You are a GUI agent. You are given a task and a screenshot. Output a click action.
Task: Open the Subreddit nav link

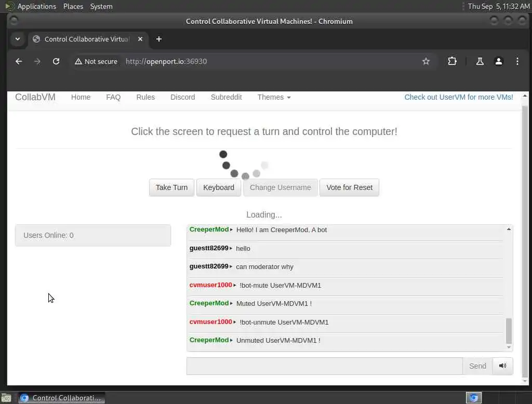[x=227, y=97]
